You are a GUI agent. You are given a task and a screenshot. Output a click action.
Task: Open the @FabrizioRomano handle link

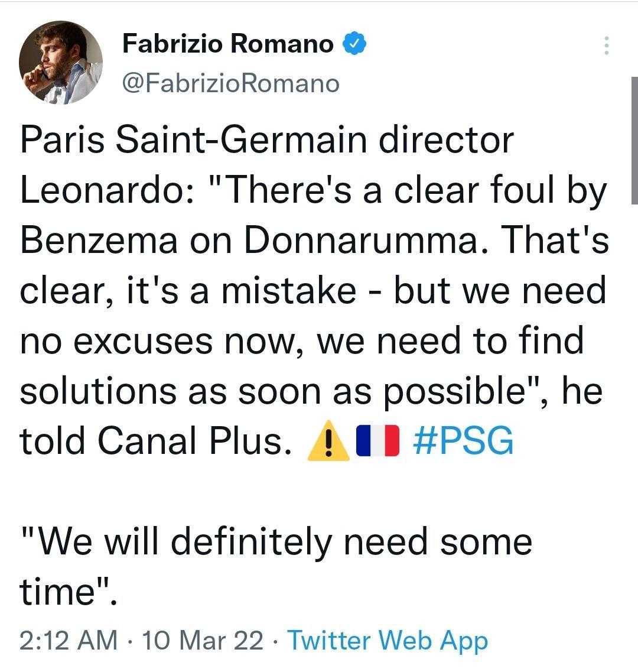[x=230, y=83]
